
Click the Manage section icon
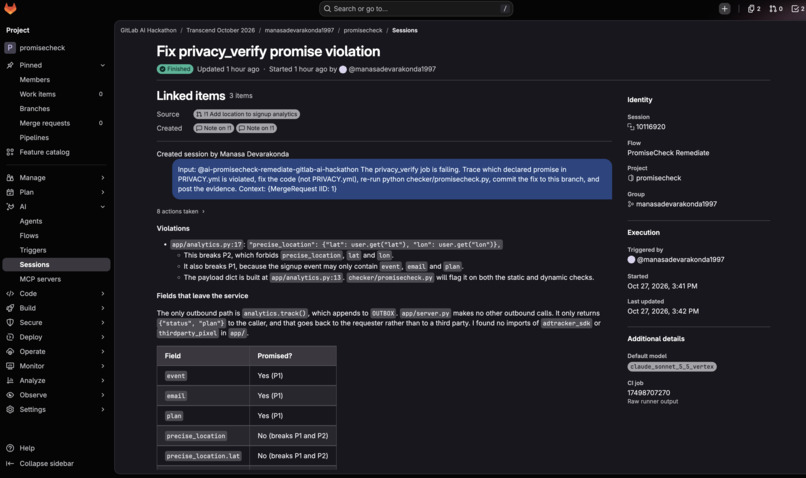click(x=10, y=178)
